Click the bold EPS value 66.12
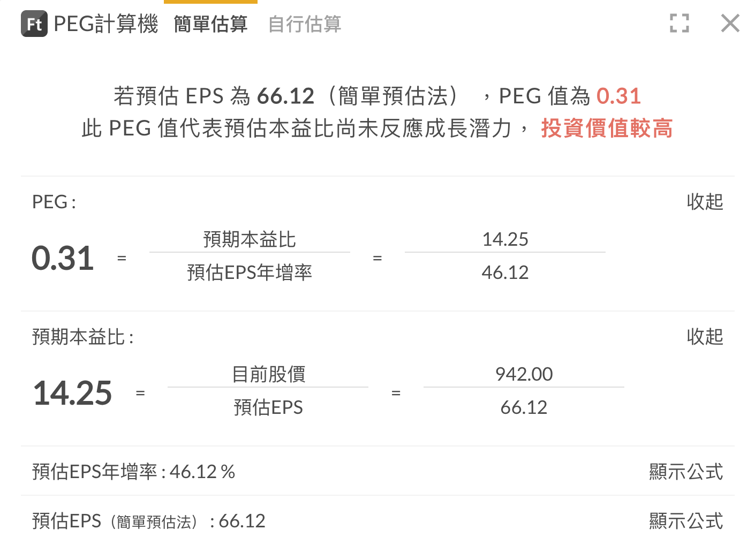Image resolution: width=755 pixels, height=560 pixels. (285, 95)
